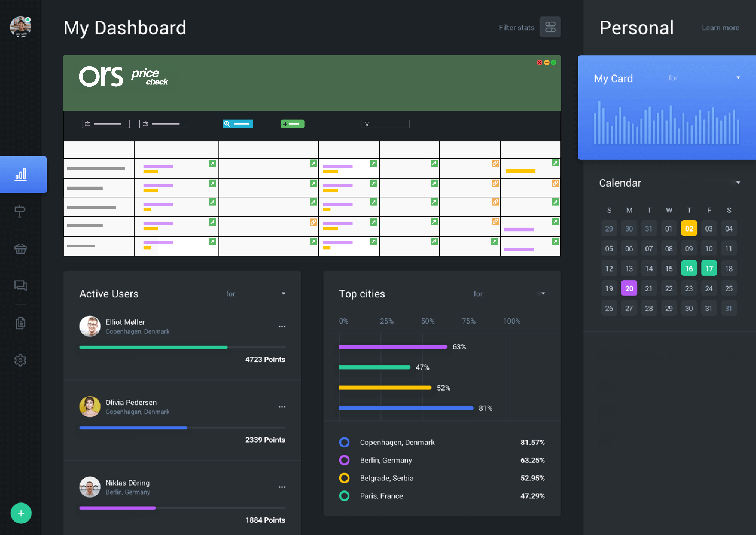Click Elliot Møller's avatar
The width and height of the screenshot is (756, 535).
(90, 326)
